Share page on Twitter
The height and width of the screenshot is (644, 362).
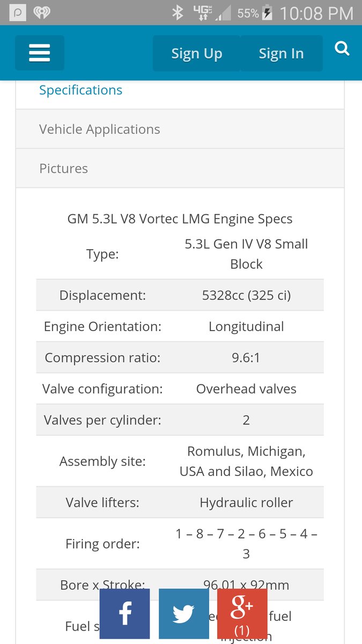pyautogui.click(x=183, y=613)
